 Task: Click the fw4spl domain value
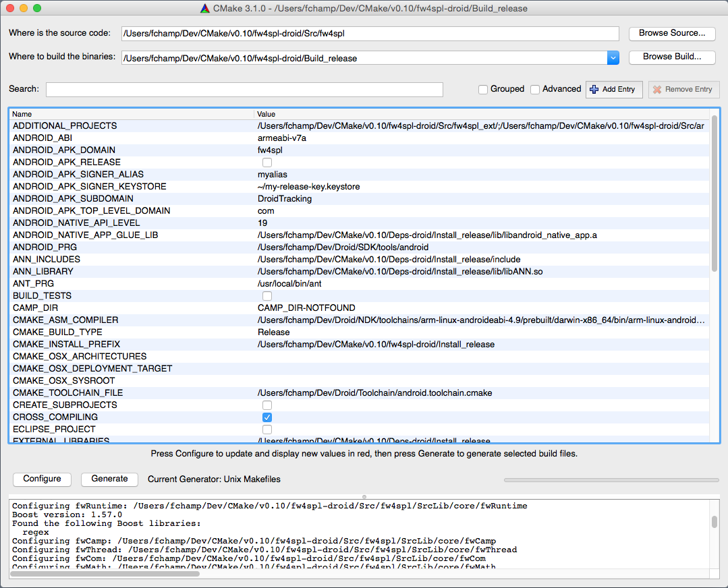tap(270, 150)
